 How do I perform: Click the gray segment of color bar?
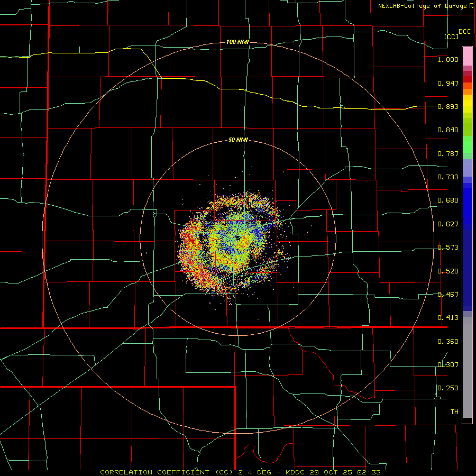click(467, 368)
